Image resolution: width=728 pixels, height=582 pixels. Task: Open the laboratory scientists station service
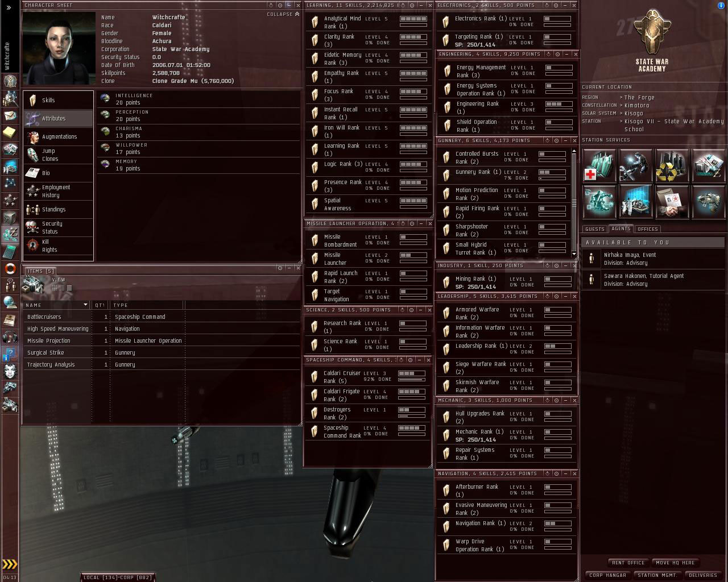pyautogui.click(x=635, y=202)
